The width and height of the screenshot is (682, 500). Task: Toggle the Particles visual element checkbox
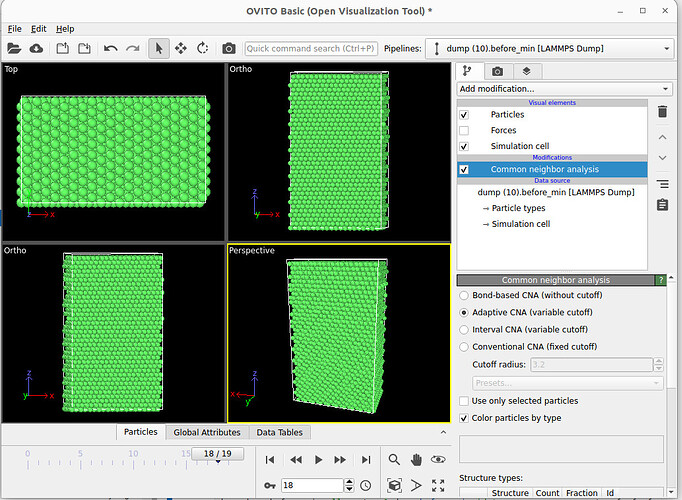click(464, 115)
